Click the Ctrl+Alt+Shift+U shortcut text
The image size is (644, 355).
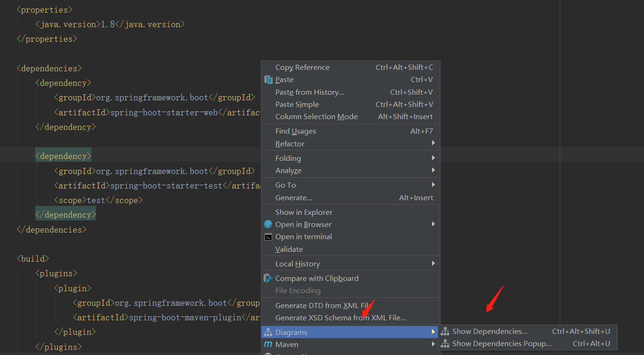pyautogui.click(x=581, y=332)
